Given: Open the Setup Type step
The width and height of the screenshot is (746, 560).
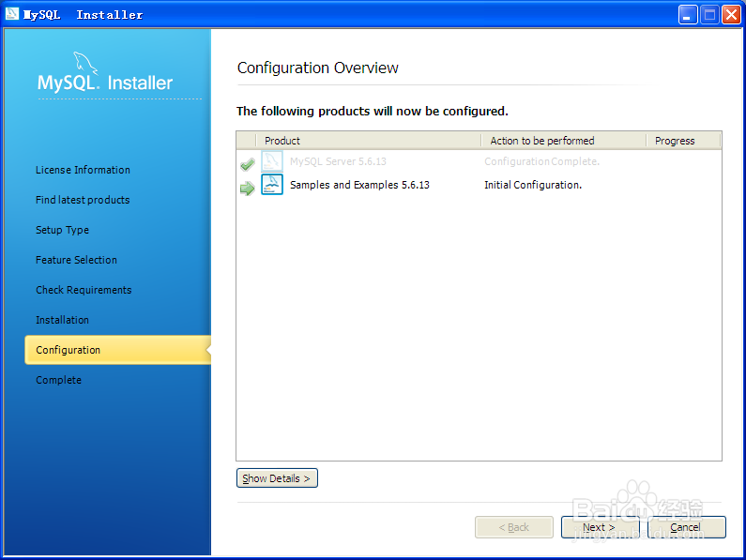Looking at the screenshot, I should 62,230.
